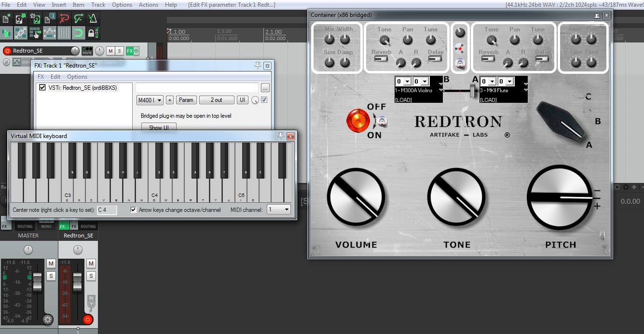
Task: Open the Actions menu
Action: 148,5
